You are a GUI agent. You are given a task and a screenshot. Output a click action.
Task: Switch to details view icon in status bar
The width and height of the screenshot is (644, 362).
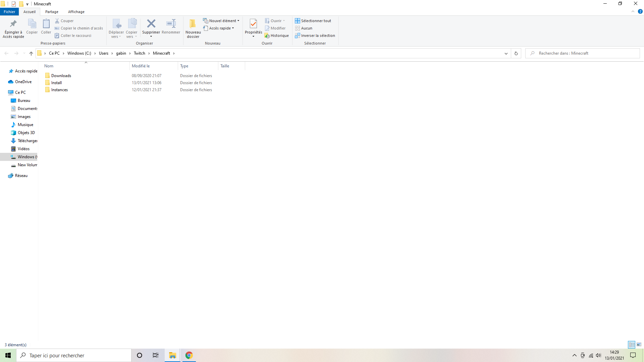pos(632,345)
